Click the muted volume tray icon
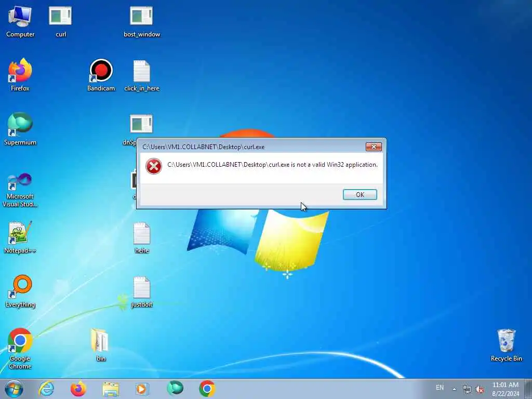Screen dimensions: 532x399 coord(480,390)
